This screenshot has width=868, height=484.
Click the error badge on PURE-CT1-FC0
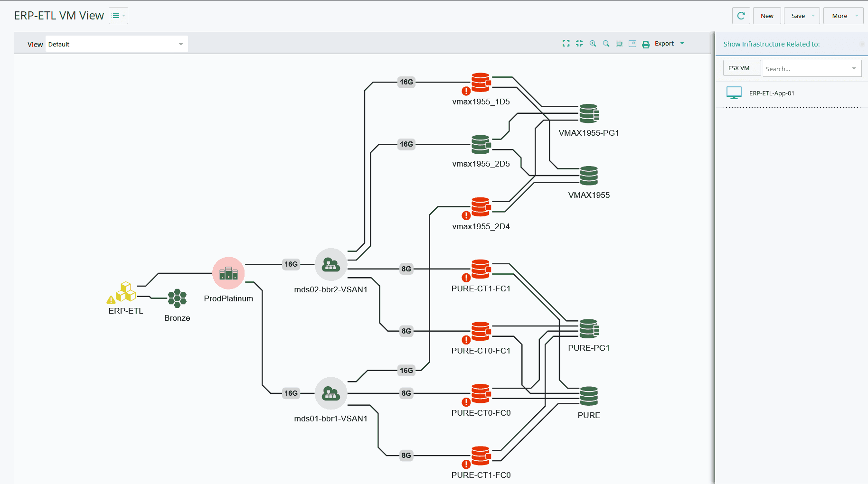[x=466, y=464]
